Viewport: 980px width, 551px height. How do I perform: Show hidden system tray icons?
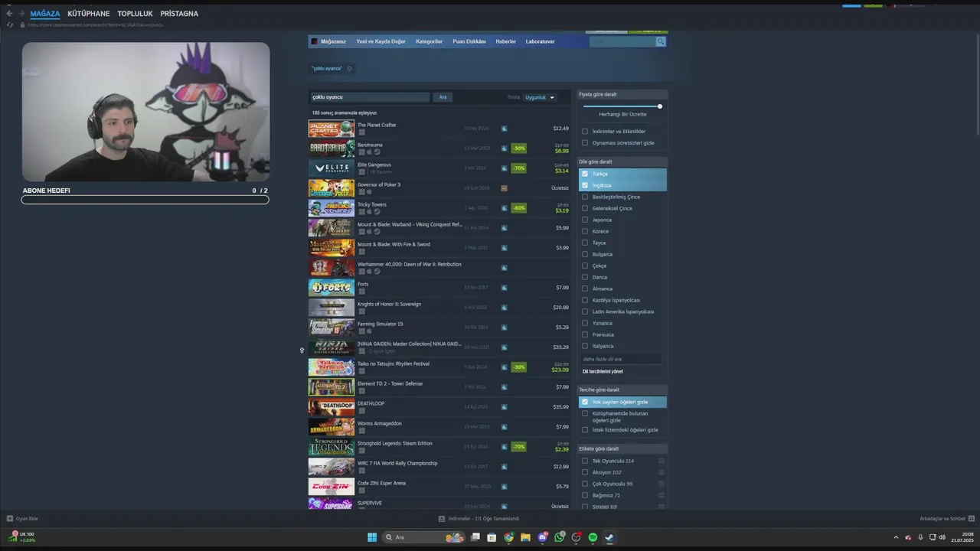[x=896, y=537]
